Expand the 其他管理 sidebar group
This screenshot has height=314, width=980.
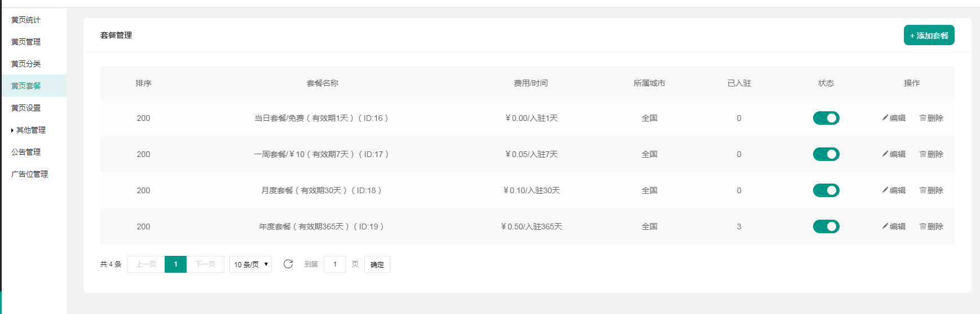[29, 130]
